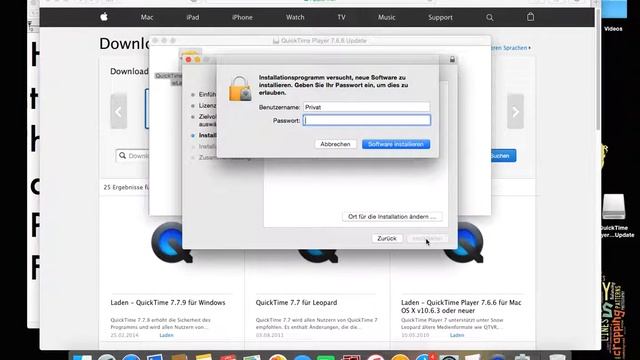Viewport: 640px width, 360px height.
Task: Open the shopping bag icon
Action: (530, 17)
